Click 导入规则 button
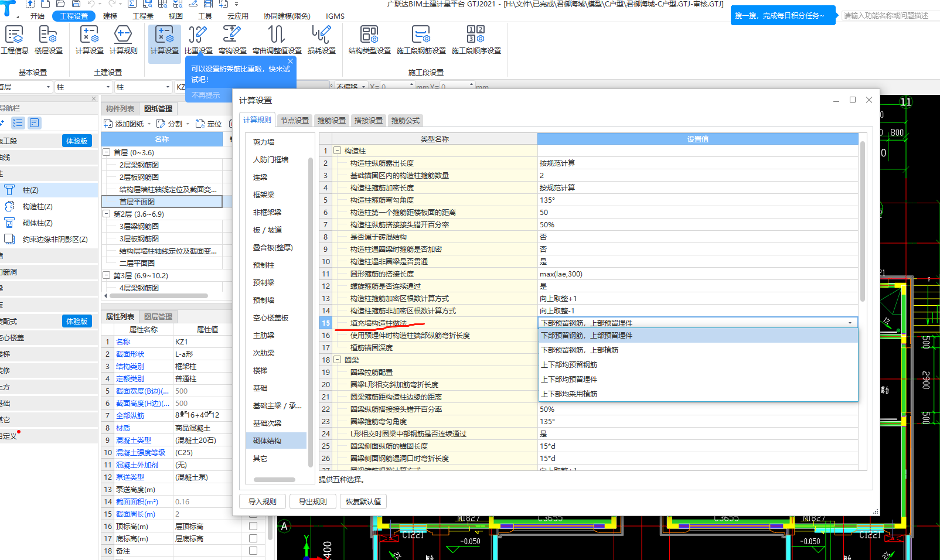This screenshot has width=940, height=560. click(263, 502)
